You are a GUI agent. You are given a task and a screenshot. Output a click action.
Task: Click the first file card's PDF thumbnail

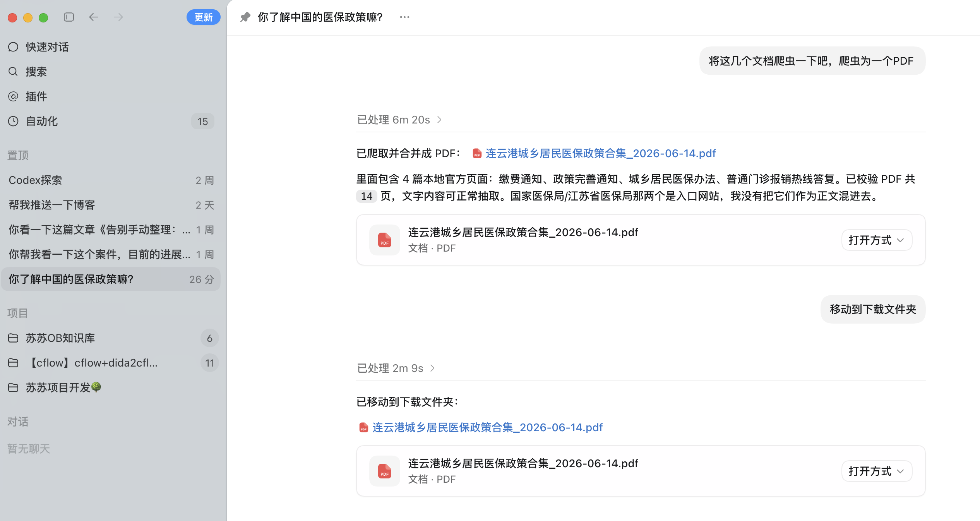384,240
